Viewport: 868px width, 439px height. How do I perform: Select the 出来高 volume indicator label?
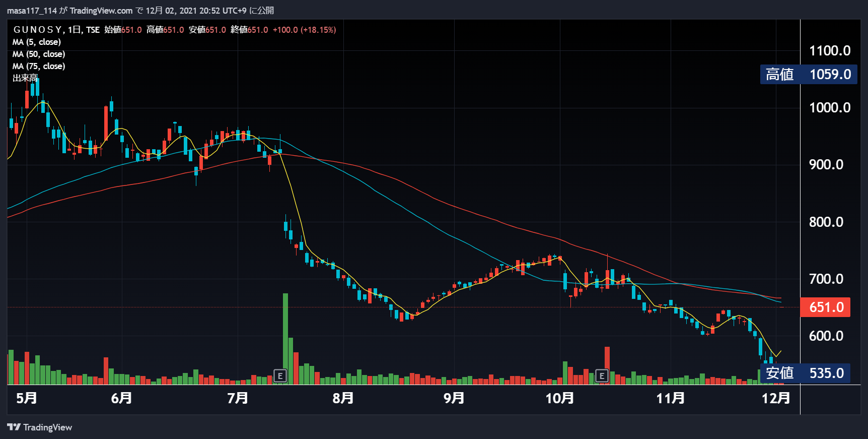pos(25,78)
